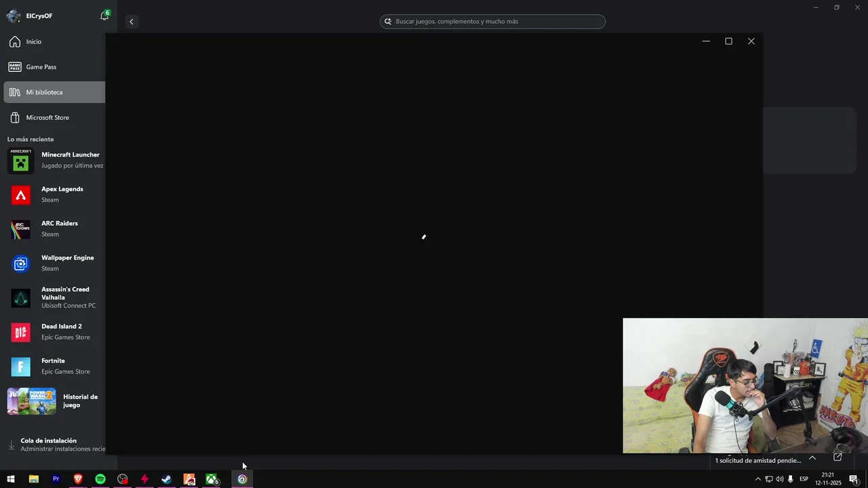Open Brave browser from taskbar

point(78,479)
